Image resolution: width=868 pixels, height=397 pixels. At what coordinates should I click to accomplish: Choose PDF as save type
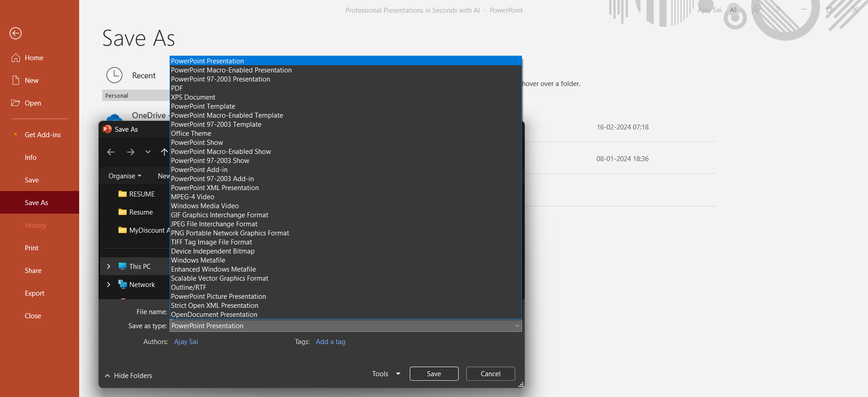click(x=346, y=88)
